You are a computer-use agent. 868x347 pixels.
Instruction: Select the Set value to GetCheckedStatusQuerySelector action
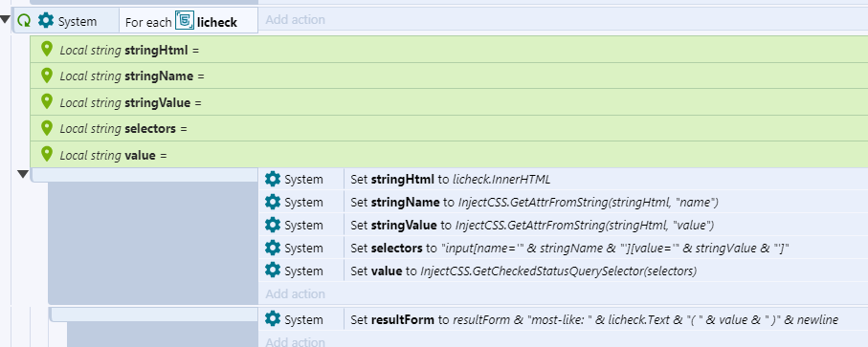(x=563, y=271)
